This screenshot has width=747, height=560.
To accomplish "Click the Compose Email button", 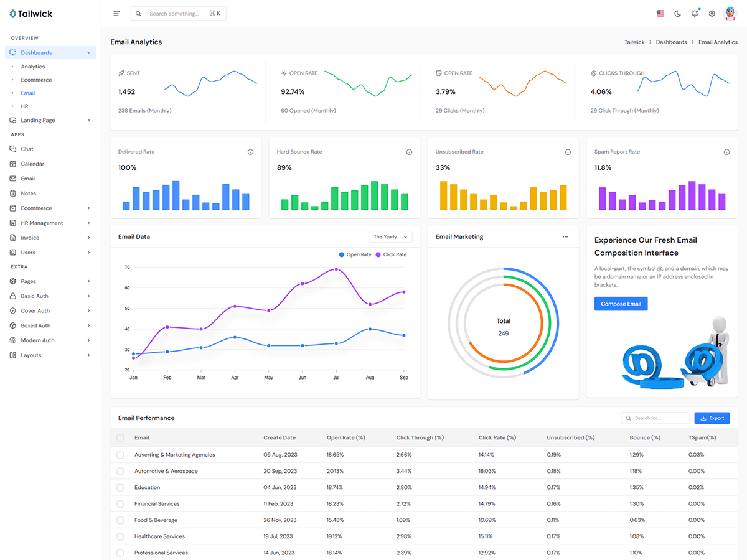I will coord(621,304).
